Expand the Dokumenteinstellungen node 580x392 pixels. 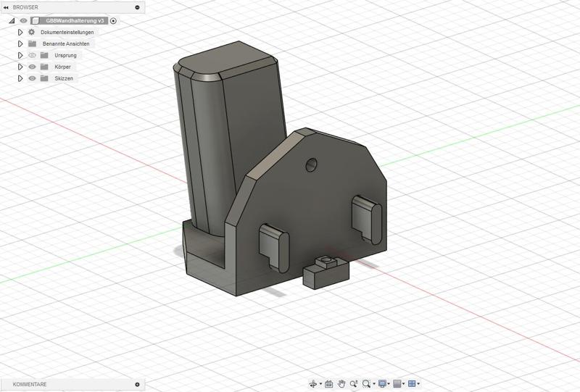click(20, 32)
